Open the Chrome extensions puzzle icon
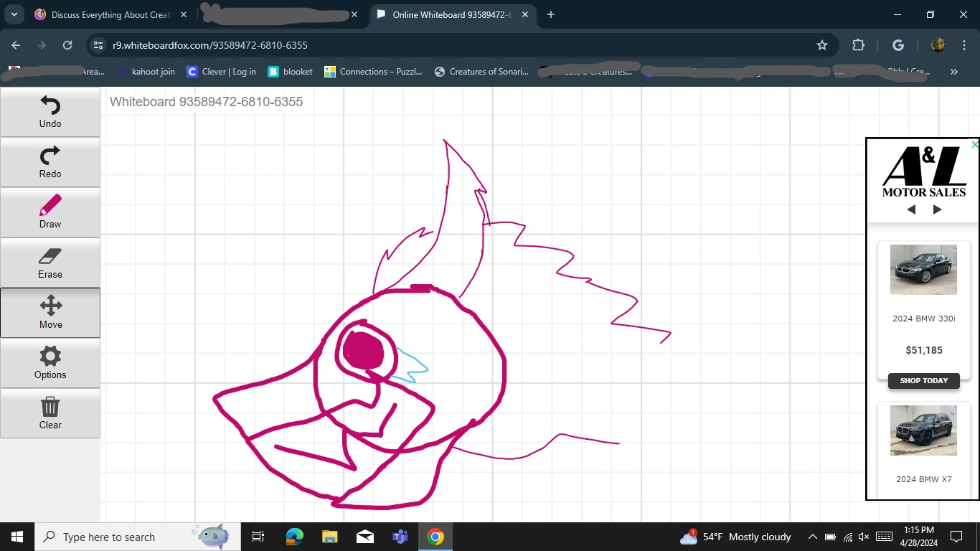The width and height of the screenshot is (980, 551). pyautogui.click(x=858, y=44)
